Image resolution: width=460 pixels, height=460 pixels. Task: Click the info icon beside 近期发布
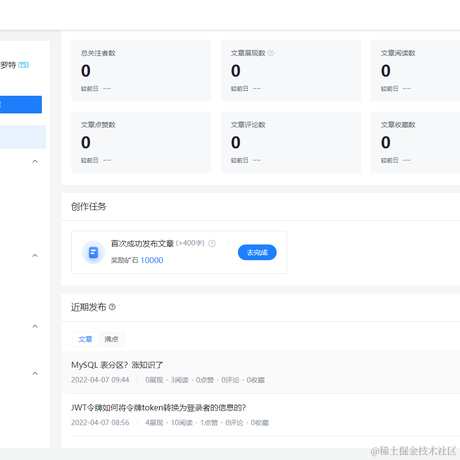click(112, 307)
